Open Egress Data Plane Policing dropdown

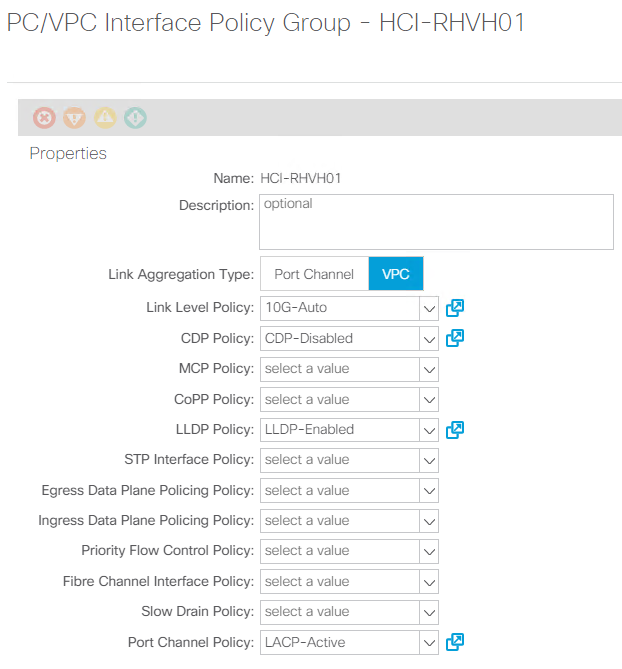(x=429, y=490)
